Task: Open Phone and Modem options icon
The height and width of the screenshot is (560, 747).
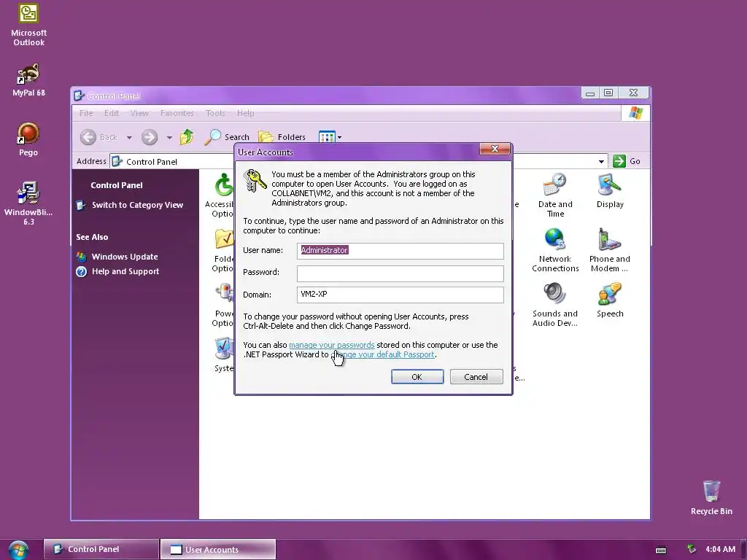Action: click(609, 250)
